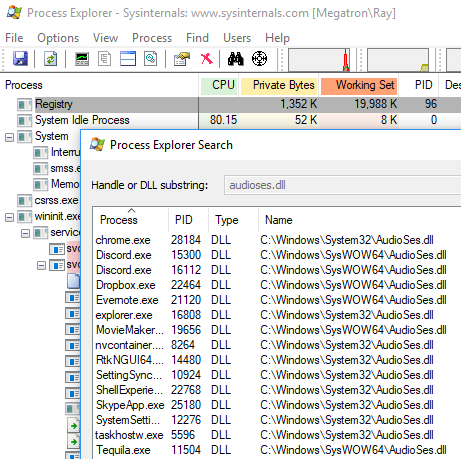Collapse the second svchost tree node

(x=41, y=266)
